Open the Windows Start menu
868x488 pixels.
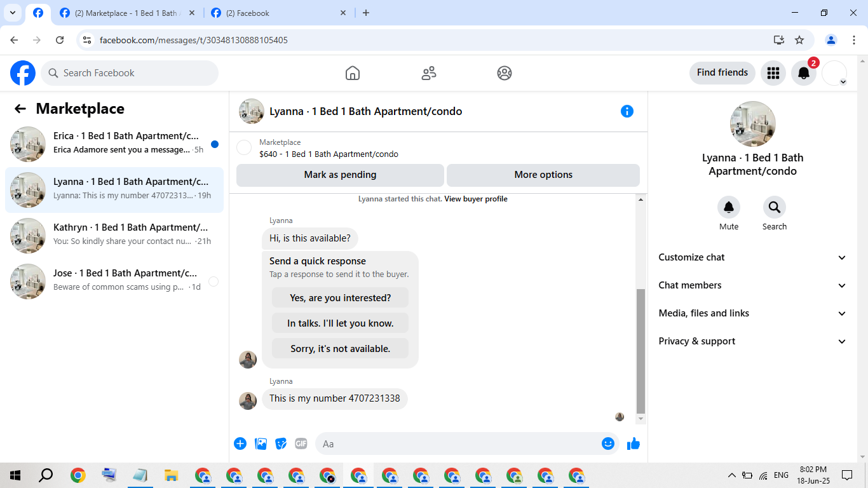pyautogui.click(x=15, y=475)
